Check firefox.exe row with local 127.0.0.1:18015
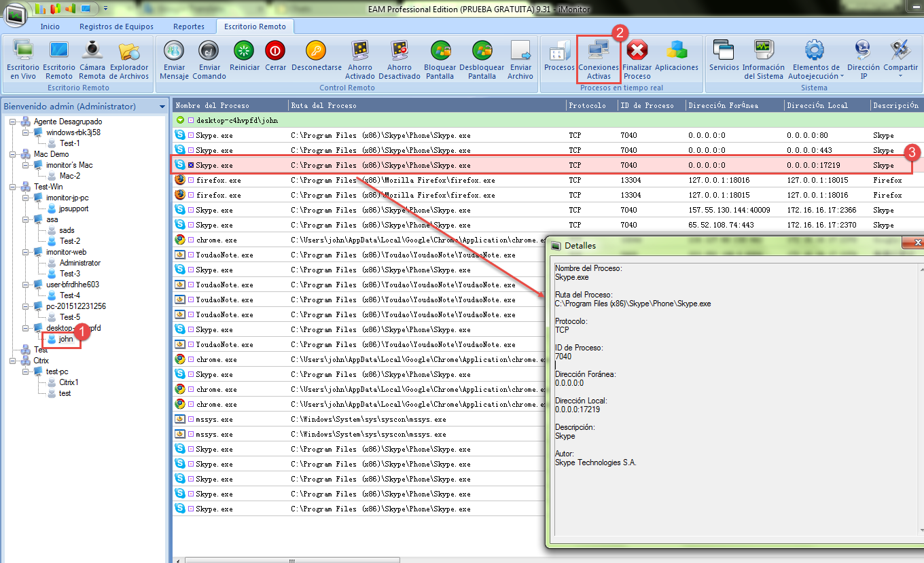Screen dimensions: 924x563 pos(191,180)
